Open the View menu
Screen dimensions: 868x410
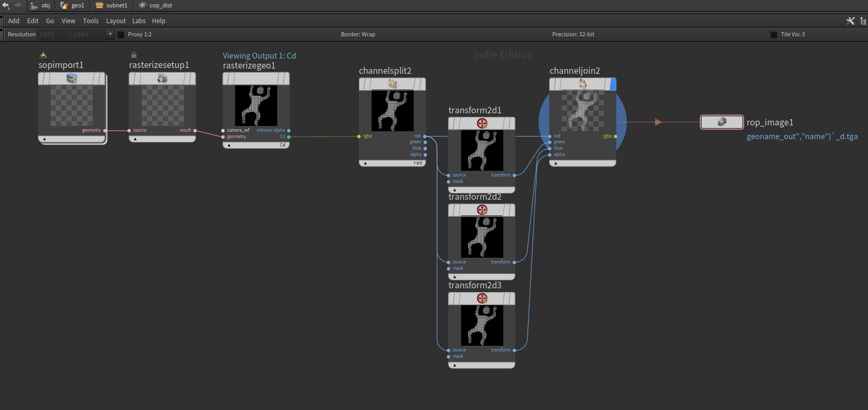coord(69,21)
